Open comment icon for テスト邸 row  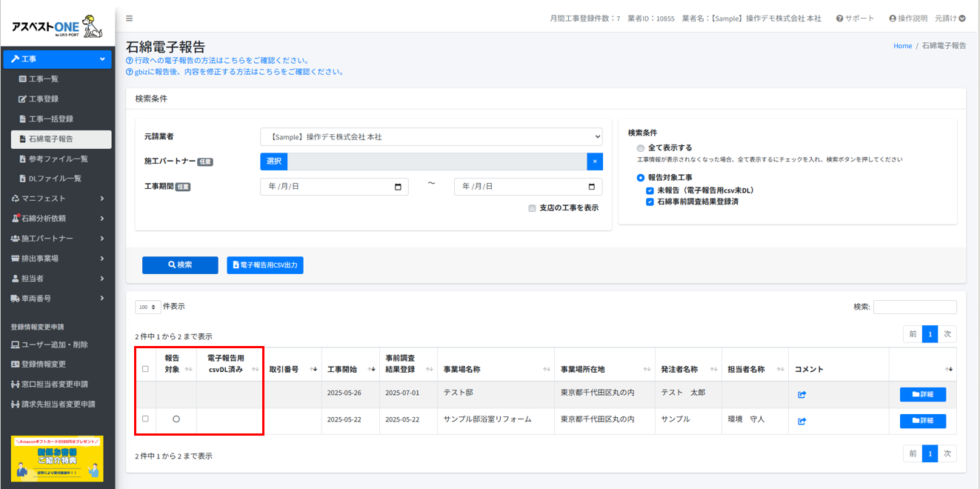click(x=801, y=395)
